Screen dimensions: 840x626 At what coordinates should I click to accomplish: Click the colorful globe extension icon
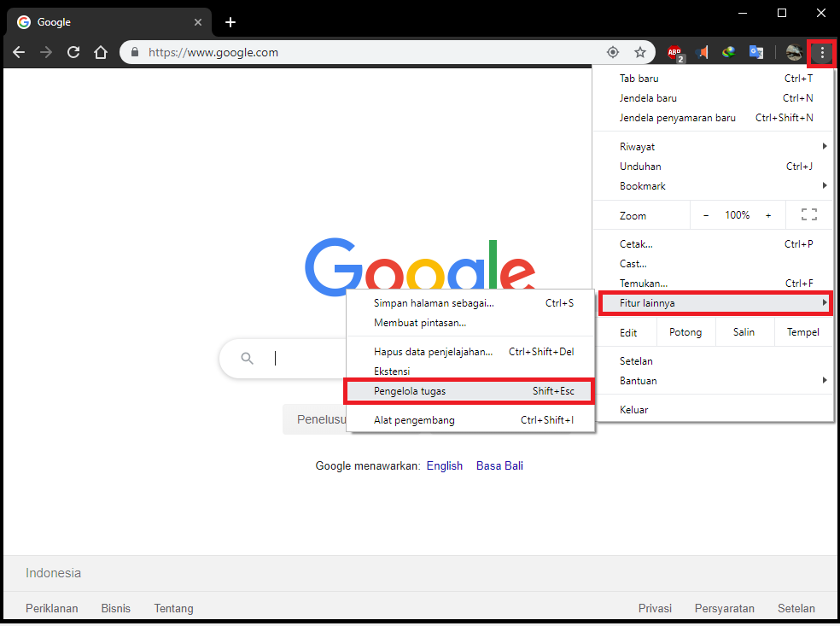(x=728, y=52)
